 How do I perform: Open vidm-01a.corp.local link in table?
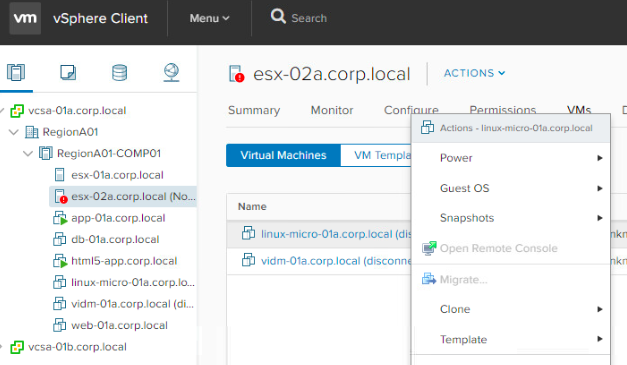(336, 261)
